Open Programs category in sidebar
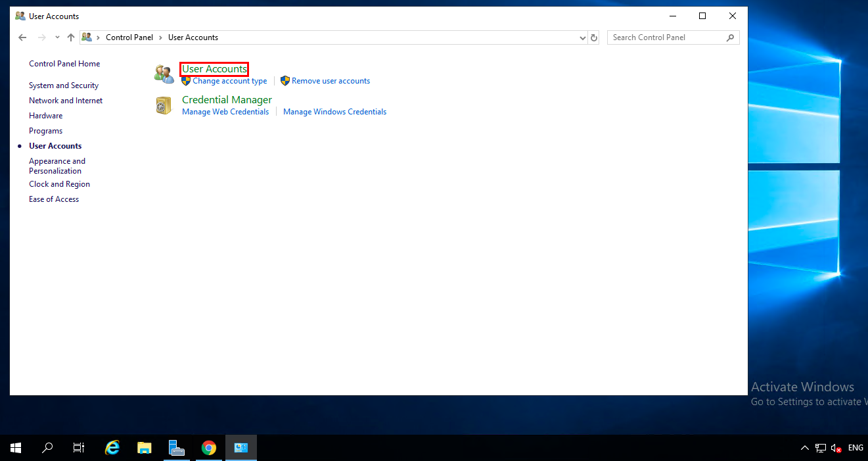 tap(45, 131)
